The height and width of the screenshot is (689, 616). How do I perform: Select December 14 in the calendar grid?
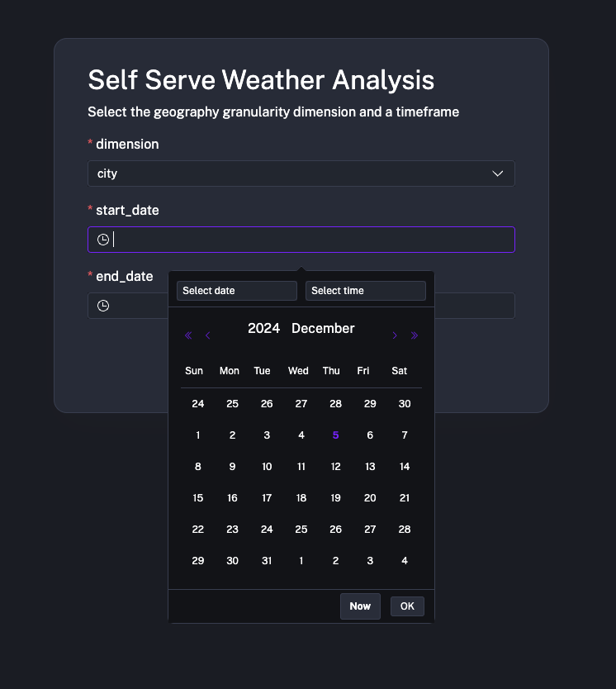click(x=405, y=466)
